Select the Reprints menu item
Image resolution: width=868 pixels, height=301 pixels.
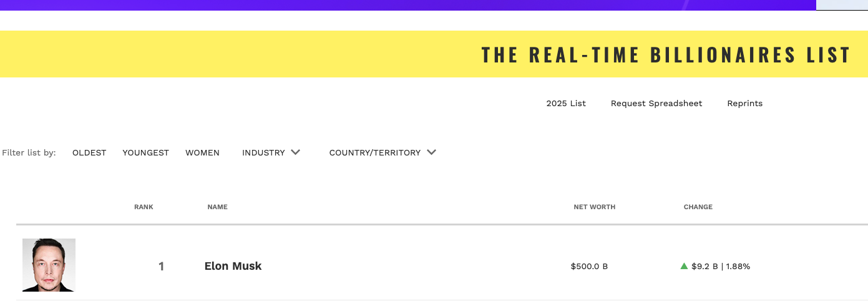pyautogui.click(x=744, y=104)
